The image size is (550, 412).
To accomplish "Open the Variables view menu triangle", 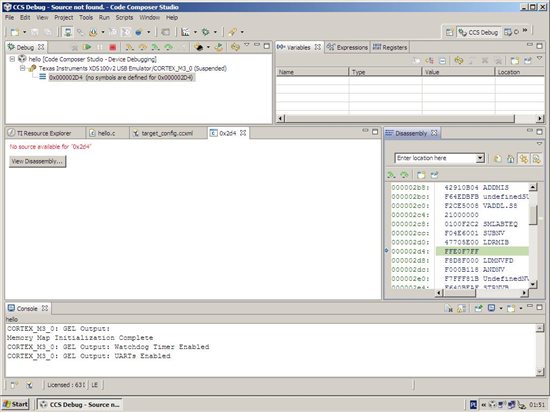I will [539, 58].
